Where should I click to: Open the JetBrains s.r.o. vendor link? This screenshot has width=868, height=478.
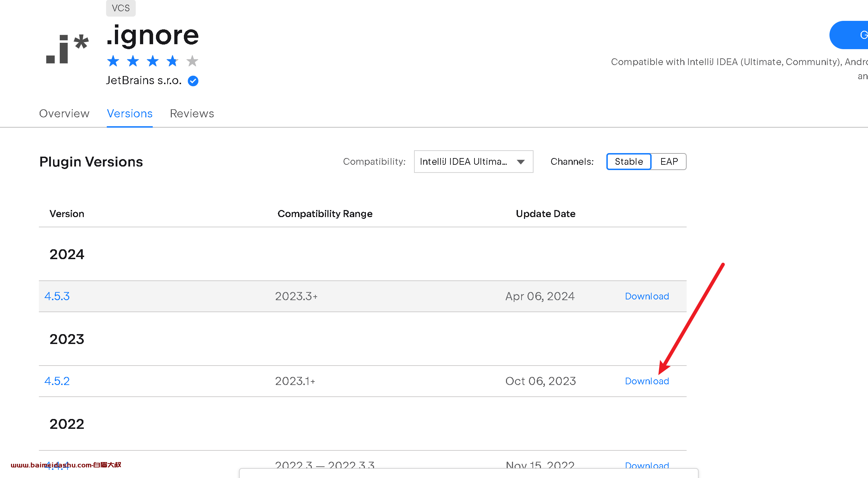[144, 81]
